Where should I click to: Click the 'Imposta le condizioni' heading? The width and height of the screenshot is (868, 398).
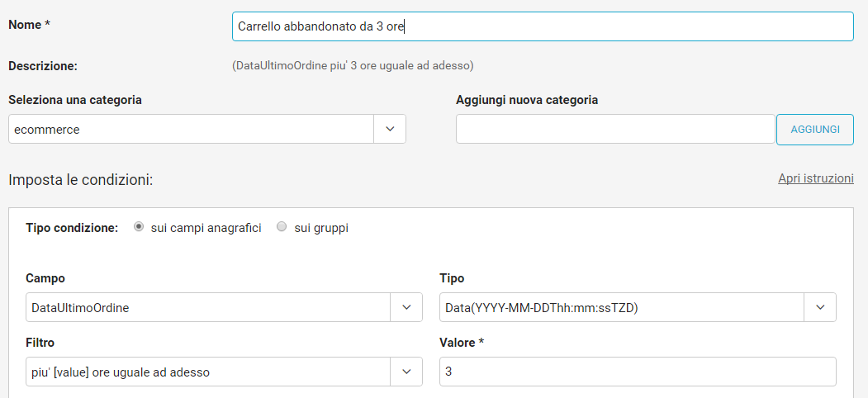(x=80, y=179)
